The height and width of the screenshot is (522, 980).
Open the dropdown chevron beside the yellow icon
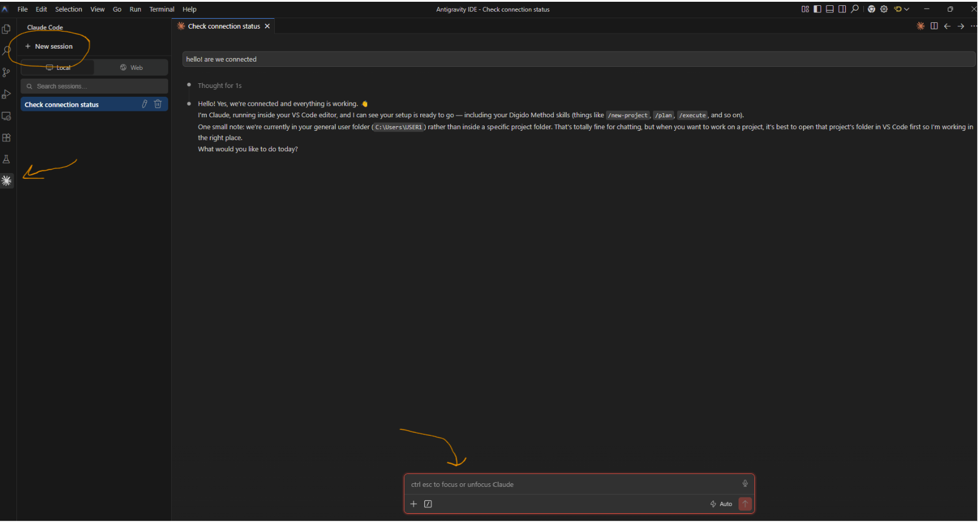907,9
